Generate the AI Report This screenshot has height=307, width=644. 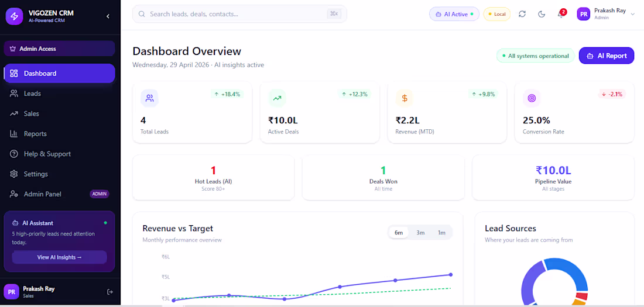click(607, 56)
